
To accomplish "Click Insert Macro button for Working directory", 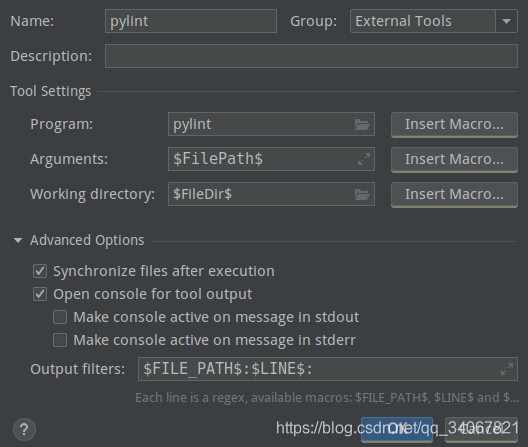I will click(x=454, y=195).
